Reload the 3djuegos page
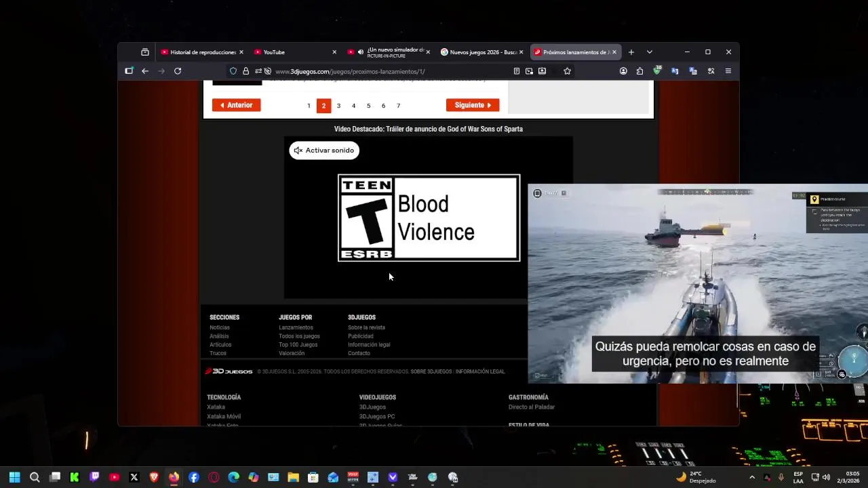 [178, 71]
